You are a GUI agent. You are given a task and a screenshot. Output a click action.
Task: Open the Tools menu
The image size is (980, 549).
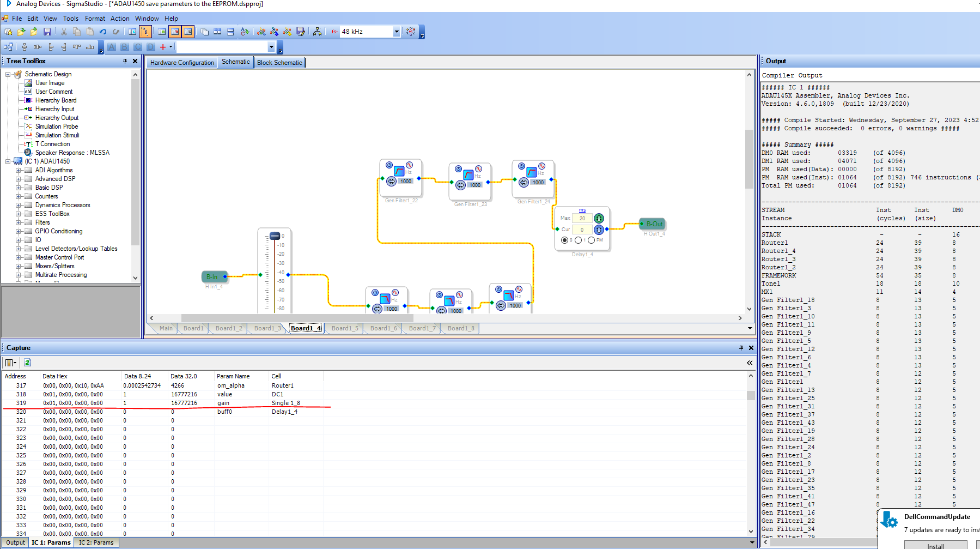(71, 19)
